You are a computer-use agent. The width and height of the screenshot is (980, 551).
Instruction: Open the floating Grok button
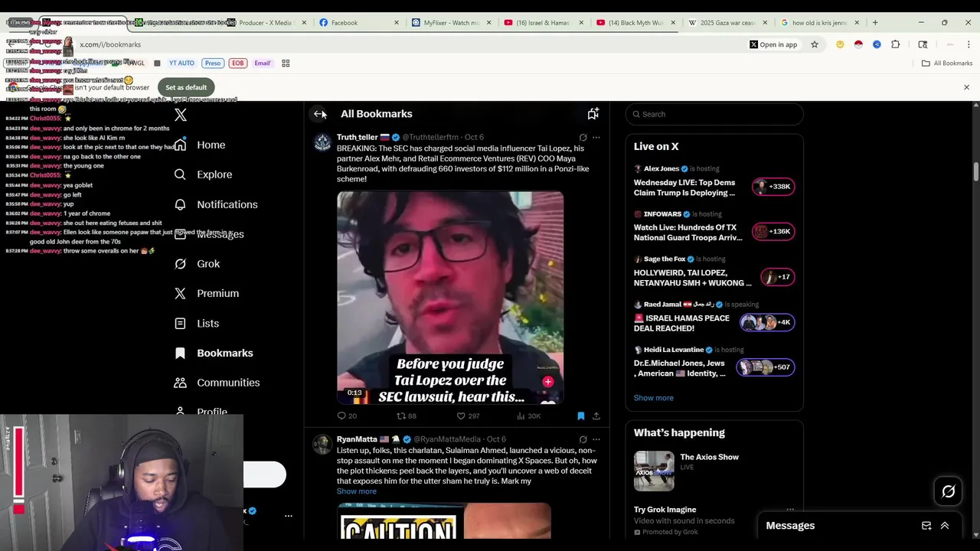click(948, 492)
